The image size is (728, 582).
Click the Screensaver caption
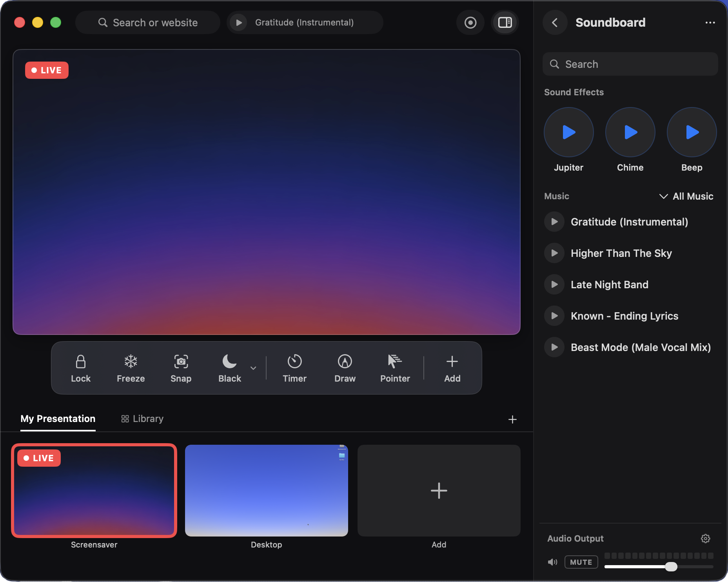pyautogui.click(x=94, y=545)
